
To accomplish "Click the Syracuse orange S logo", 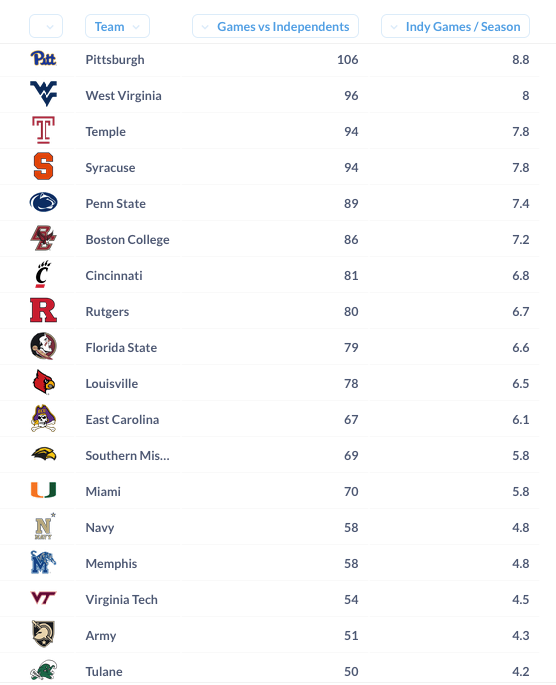I will click(43, 166).
